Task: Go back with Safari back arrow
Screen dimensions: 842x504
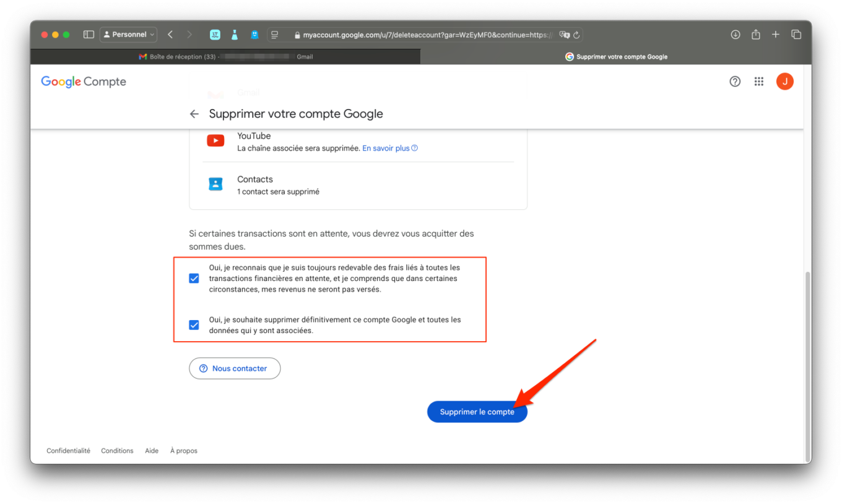Action: [170, 35]
